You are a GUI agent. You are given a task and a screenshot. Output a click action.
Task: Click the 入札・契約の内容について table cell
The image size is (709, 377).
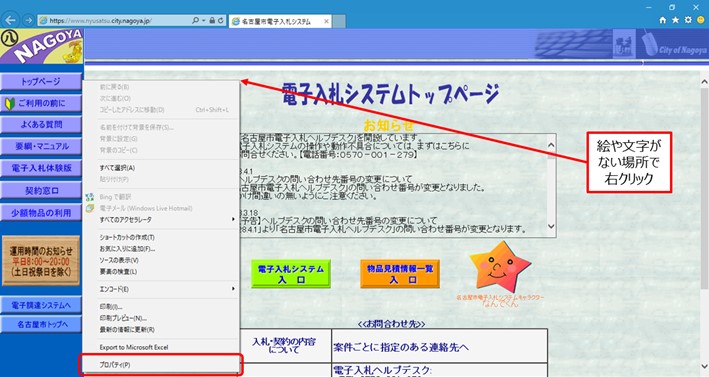tap(284, 346)
